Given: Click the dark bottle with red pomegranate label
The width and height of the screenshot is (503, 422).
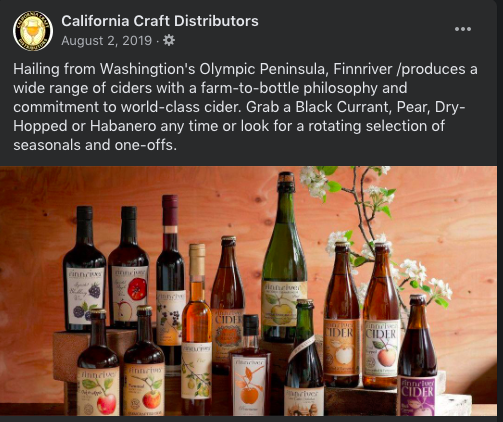Looking at the screenshot, I should pos(128,267).
